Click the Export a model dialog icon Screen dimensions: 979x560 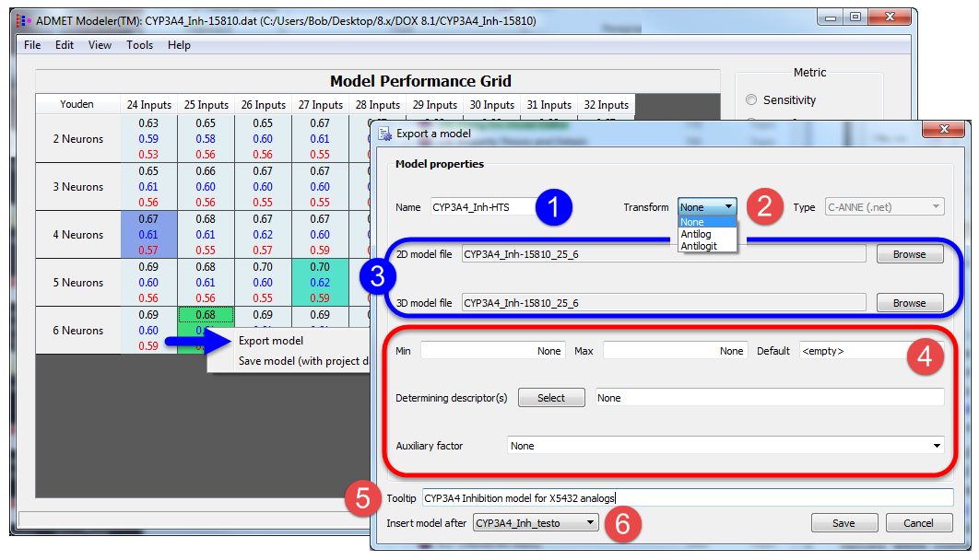click(384, 134)
